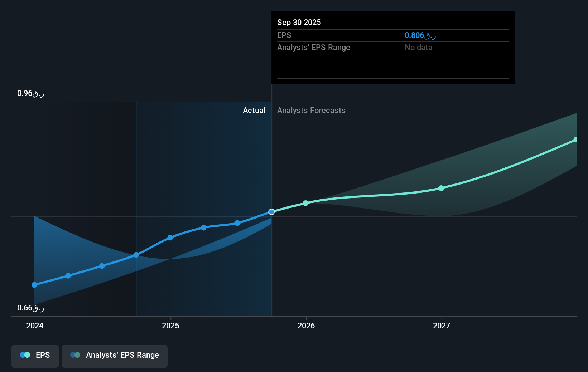Collapse the Analysts' EPS Range legend chip
Image resolution: width=588 pixels, height=372 pixels.
115,356
